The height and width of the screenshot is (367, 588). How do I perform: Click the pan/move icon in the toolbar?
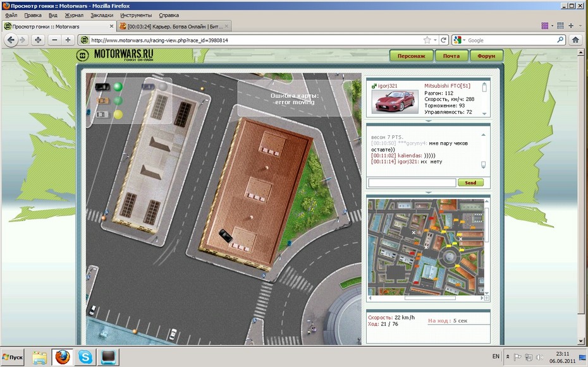(x=38, y=40)
